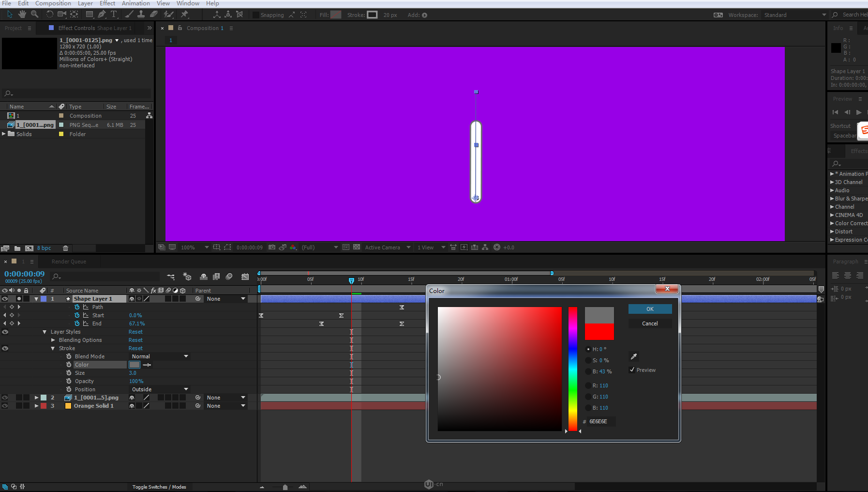Screen dimensions: 868x492
Task: Click the Stroke Color swatch
Action: click(135, 365)
